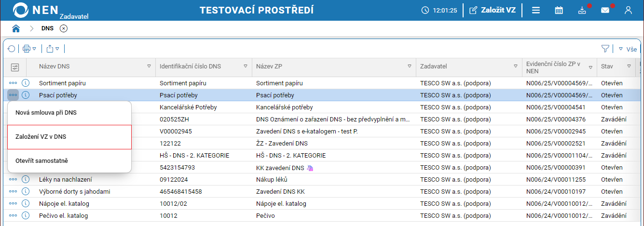644x226 pixels.
Task: Click the refresh icon in toolbar
Action: [x=12, y=49]
